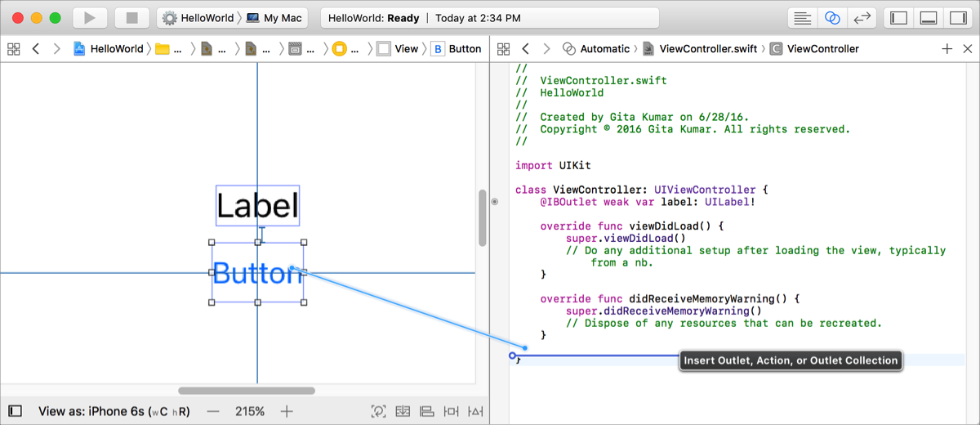Viewport: 980px width, 425px height.
Task: Open the Version editor
Action: [x=861, y=18]
